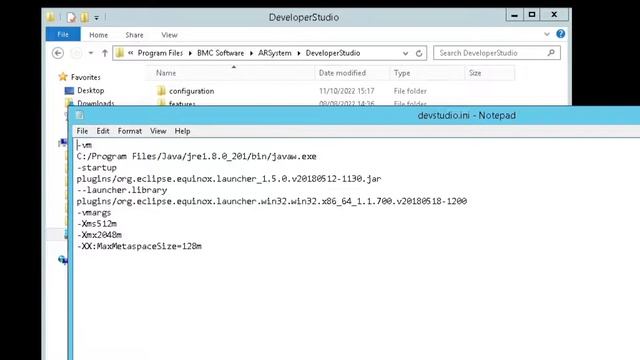Open the Share ribbon tab
Image resolution: width=640 pixels, height=360 pixels.
point(134,35)
